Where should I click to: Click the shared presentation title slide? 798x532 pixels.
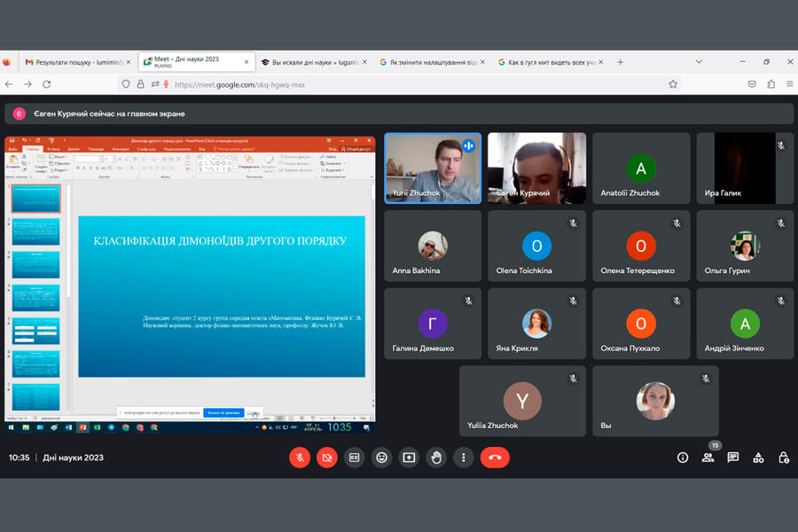pyautogui.click(x=222, y=296)
